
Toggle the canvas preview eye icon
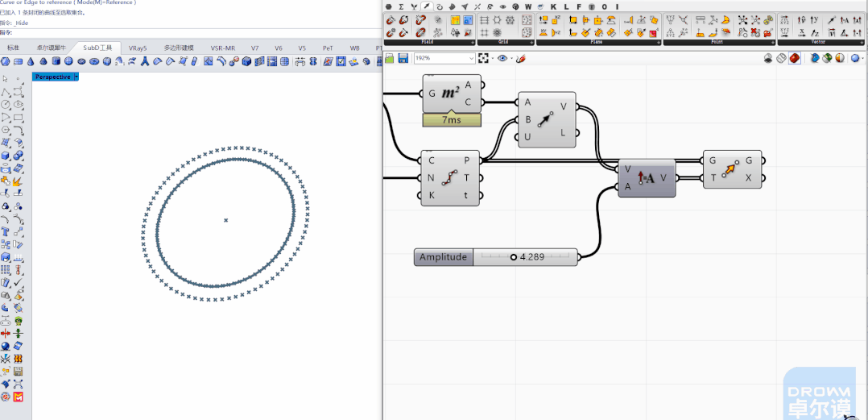pyautogui.click(x=502, y=58)
